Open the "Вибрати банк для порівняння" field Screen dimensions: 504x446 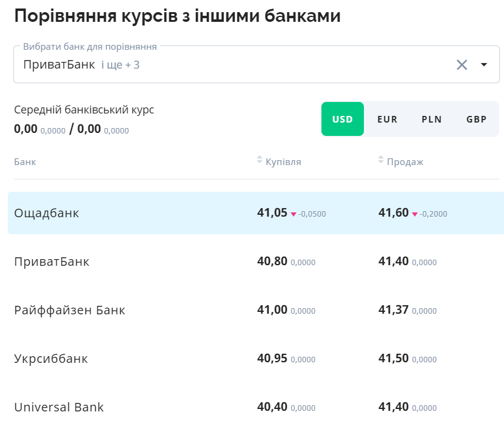click(243, 64)
